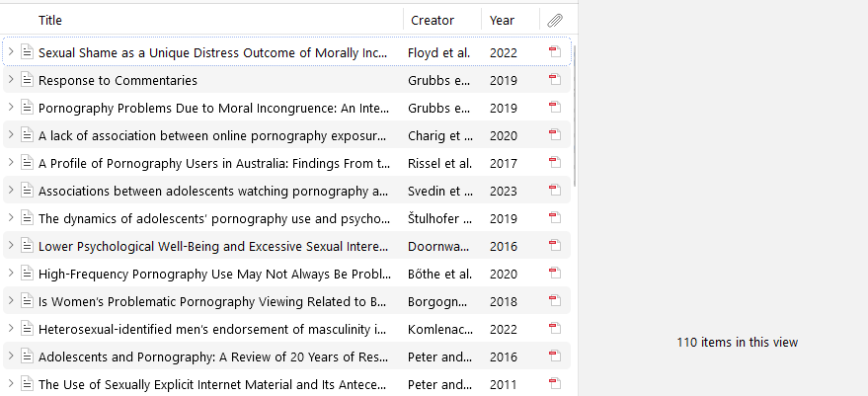
Task: Click PDF attachment icon for Floyd et al. 2022
Action: (x=555, y=51)
